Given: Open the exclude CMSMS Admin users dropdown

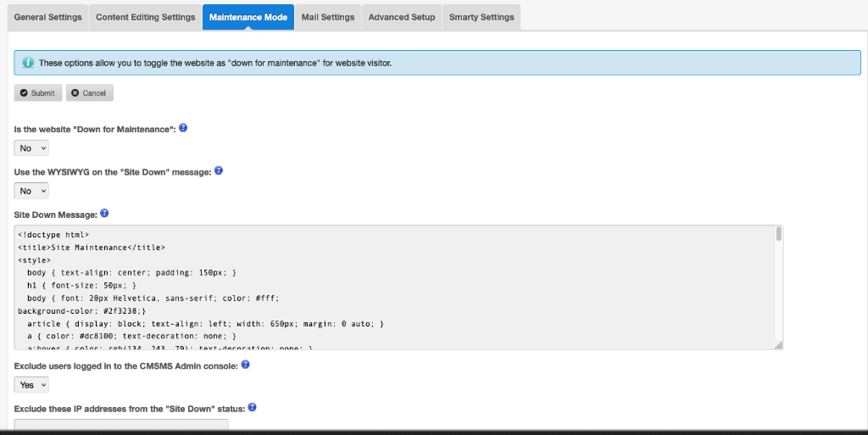Looking at the screenshot, I should pyautogui.click(x=32, y=385).
